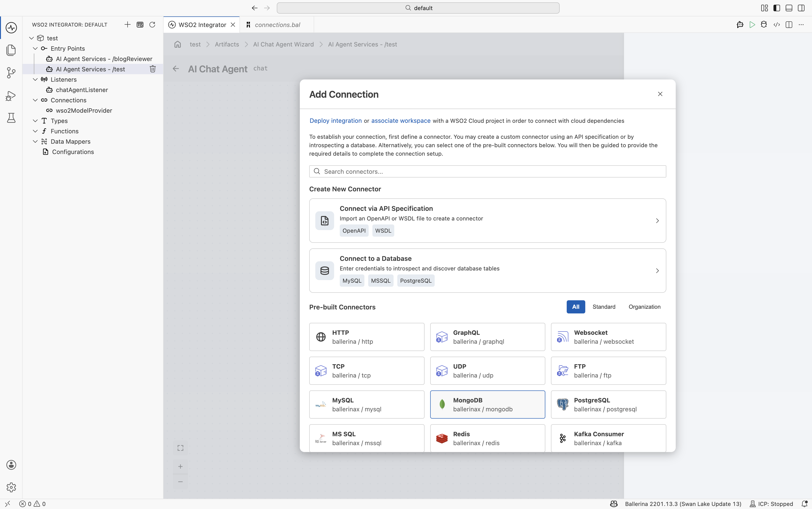Click the Artifacts breadcrumb item
The width and height of the screenshot is (812, 509).
(227, 44)
